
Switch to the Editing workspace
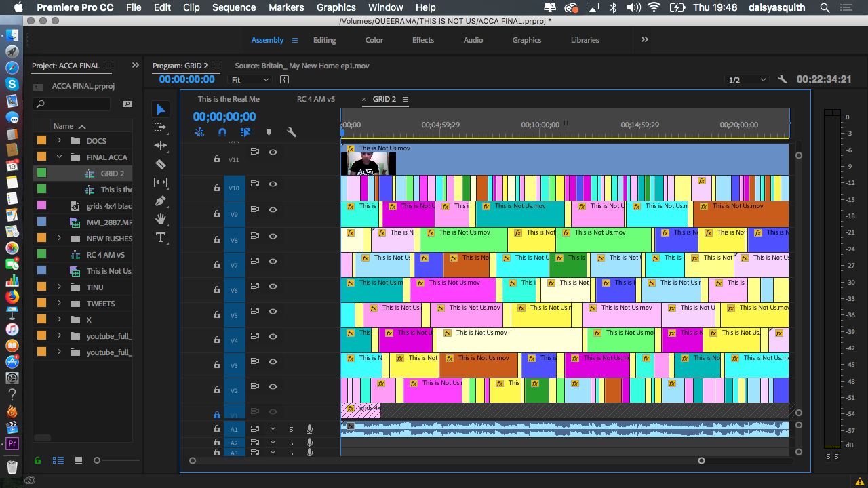point(324,40)
